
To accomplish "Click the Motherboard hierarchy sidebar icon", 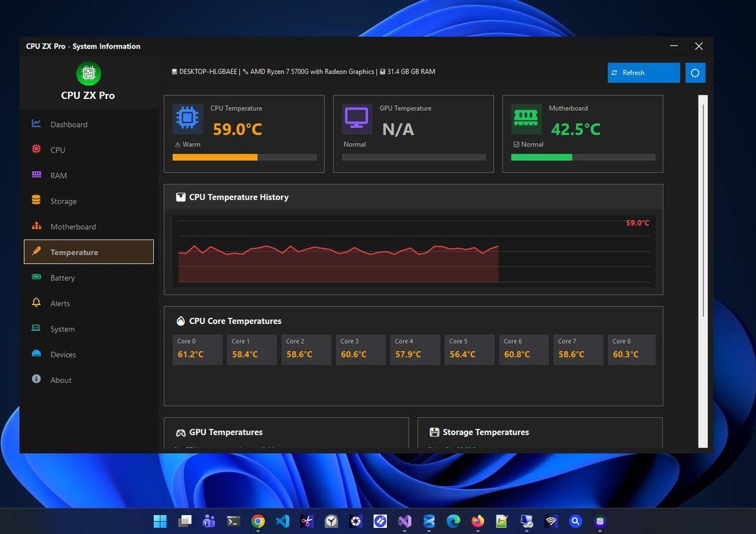I will (x=37, y=226).
